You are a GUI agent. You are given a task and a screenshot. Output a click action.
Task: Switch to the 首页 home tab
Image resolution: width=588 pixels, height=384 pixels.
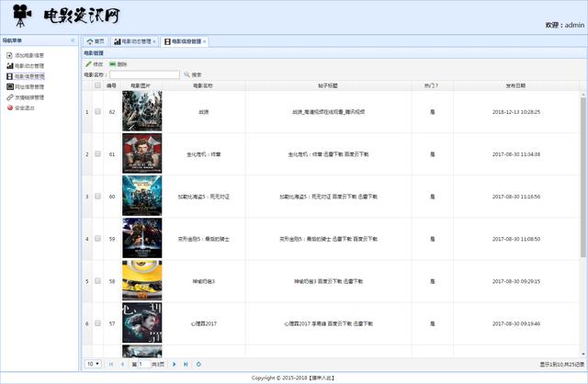(96, 41)
